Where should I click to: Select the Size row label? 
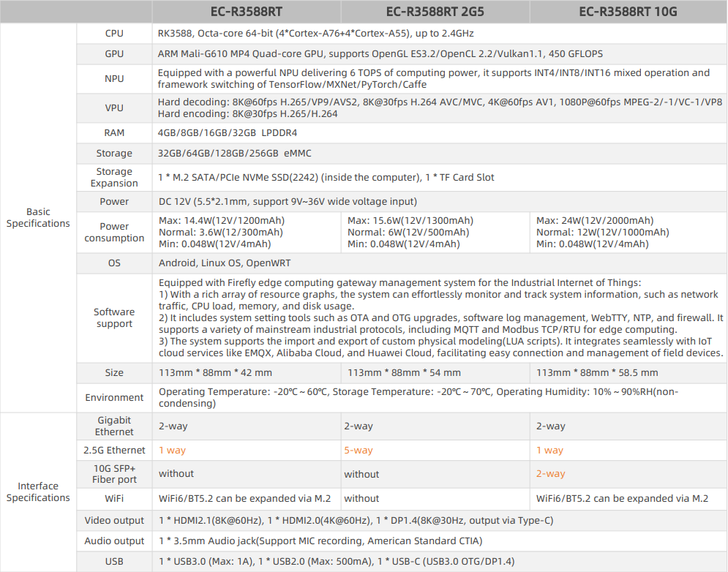point(114,373)
